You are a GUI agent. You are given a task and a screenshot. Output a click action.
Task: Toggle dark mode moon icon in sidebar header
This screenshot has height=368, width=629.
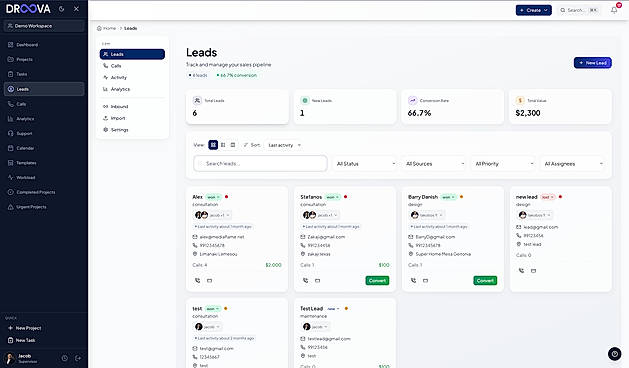tap(61, 8)
